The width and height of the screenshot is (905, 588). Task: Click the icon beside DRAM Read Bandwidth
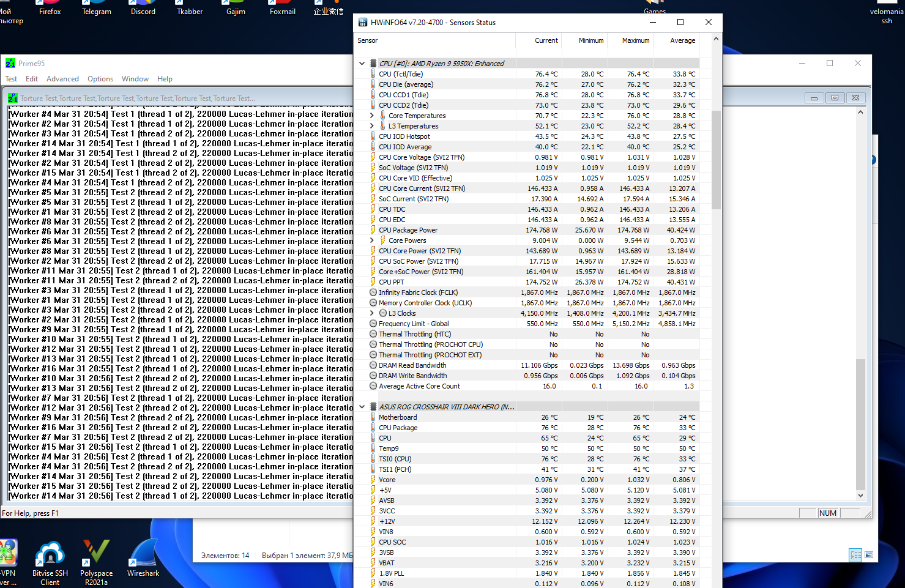click(x=373, y=365)
